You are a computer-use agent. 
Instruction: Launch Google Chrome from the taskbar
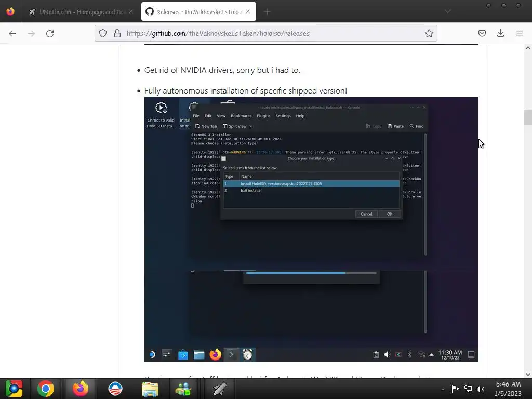(x=46, y=389)
